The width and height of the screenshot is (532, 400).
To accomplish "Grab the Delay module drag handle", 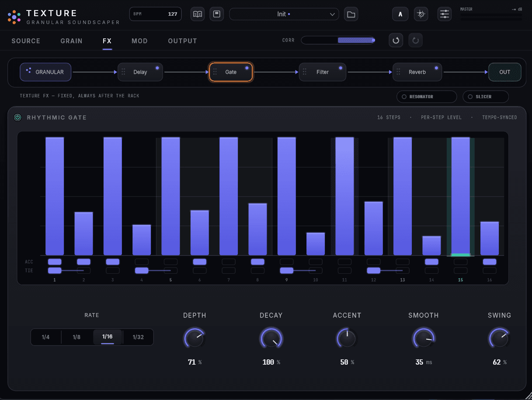I will [124, 72].
